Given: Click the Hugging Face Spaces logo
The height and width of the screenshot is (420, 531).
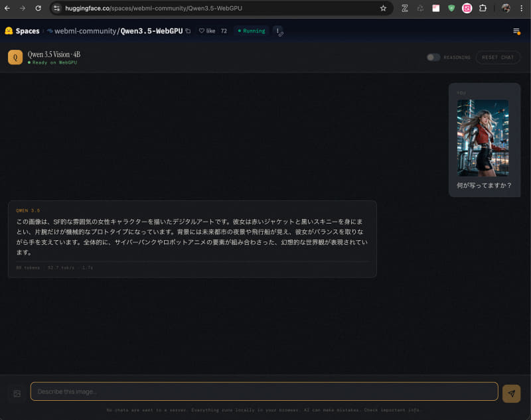Looking at the screenshot, I should pos(8,31).
